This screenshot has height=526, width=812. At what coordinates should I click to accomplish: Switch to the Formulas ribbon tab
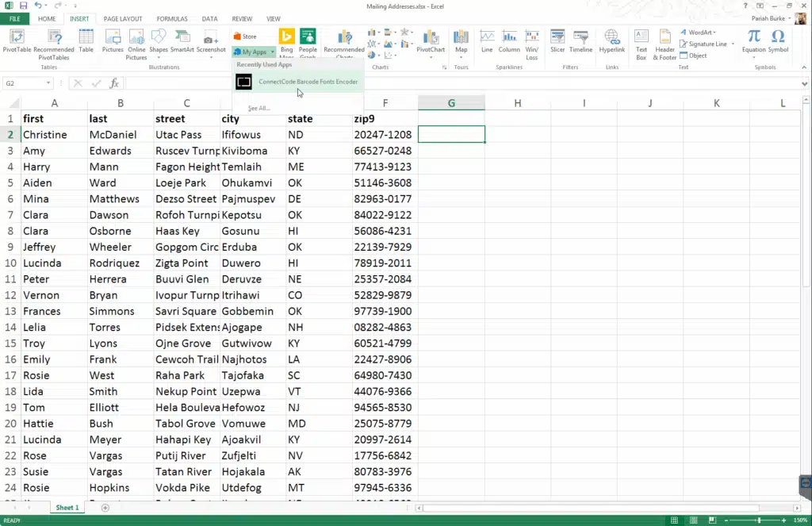172,18
